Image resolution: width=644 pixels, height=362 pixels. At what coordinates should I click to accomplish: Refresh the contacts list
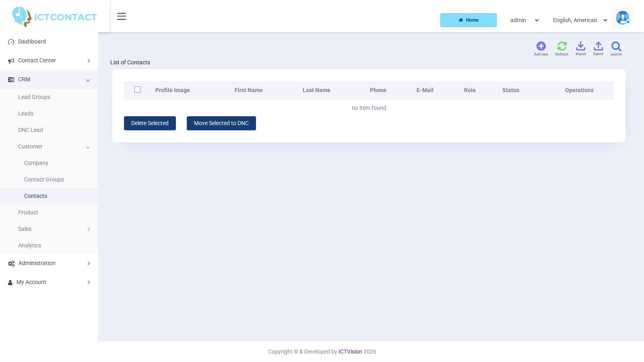[562, 46]
